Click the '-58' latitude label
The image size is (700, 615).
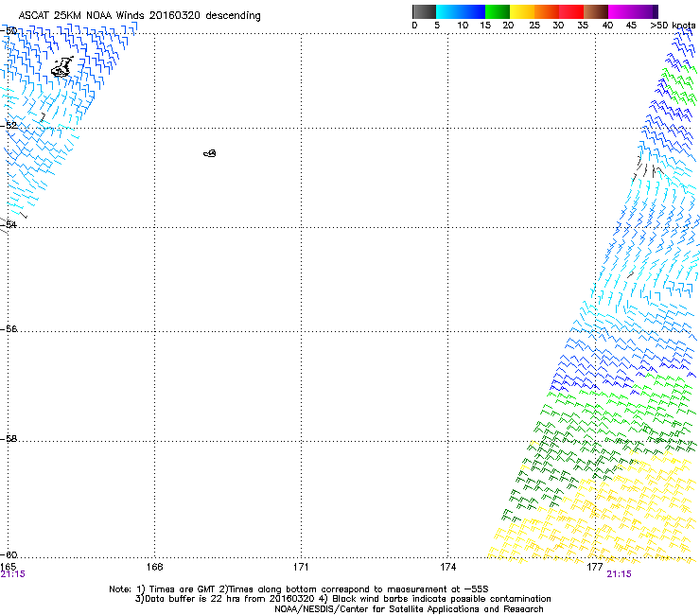9,439
